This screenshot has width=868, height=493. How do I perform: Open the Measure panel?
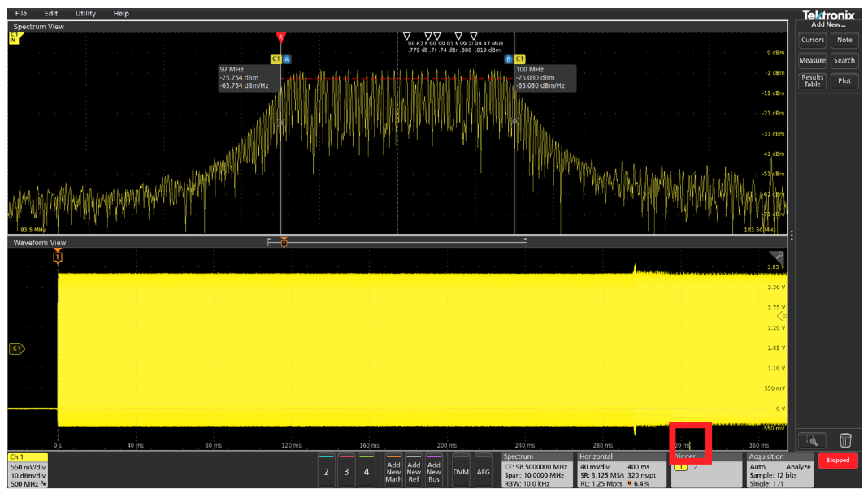pyautogui.click(x=812, y=60)
